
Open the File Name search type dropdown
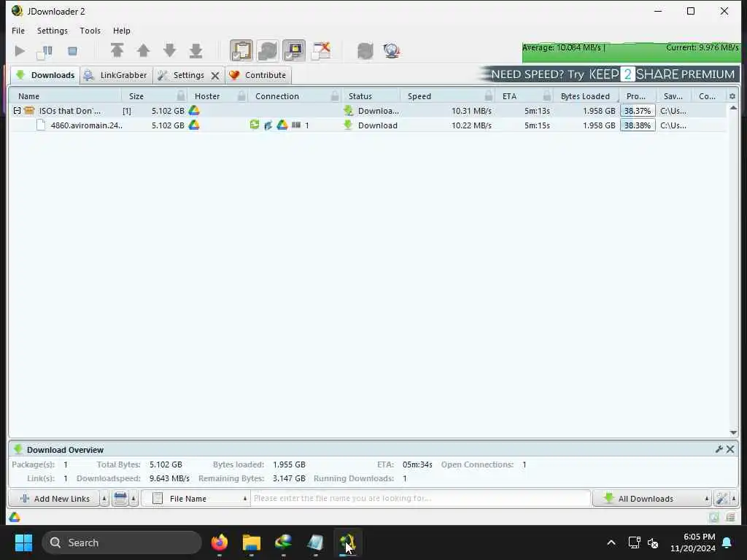tap(196, 499)
